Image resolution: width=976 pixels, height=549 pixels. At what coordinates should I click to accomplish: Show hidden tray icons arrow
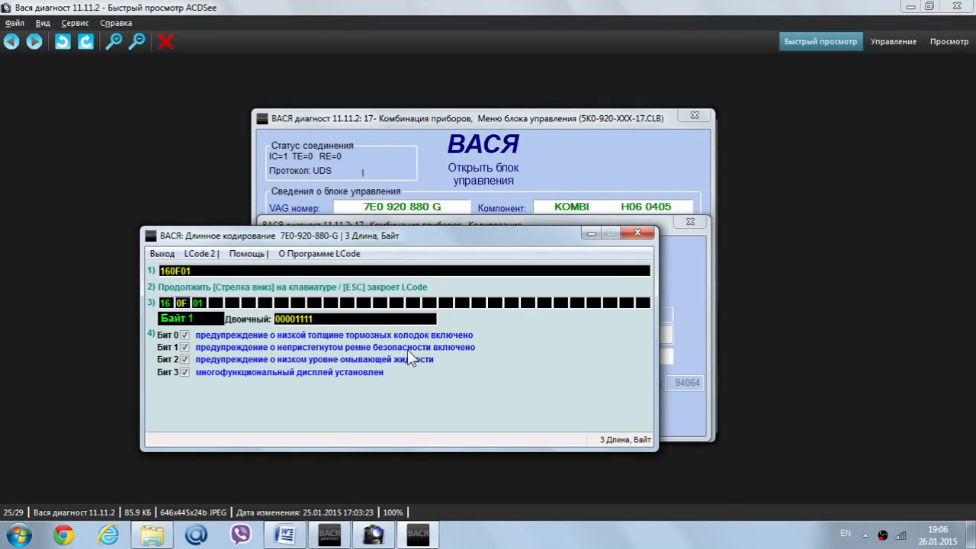[x=865, y=535]
